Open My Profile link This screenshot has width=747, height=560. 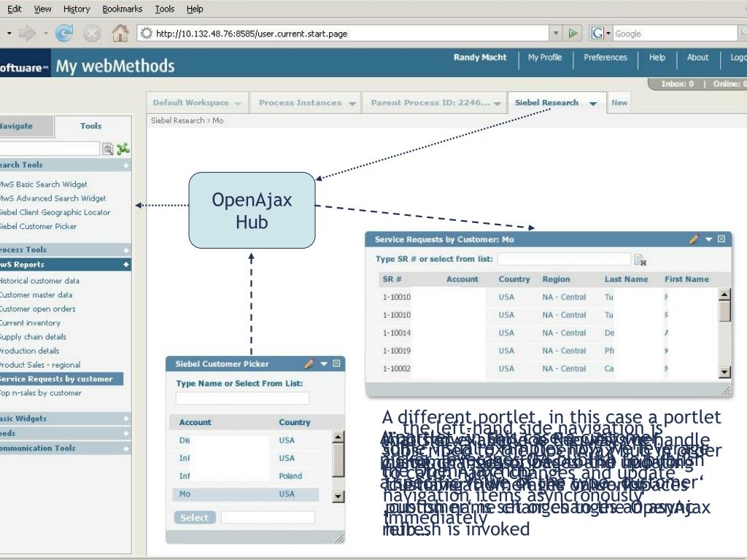click(x=545, y=57)
